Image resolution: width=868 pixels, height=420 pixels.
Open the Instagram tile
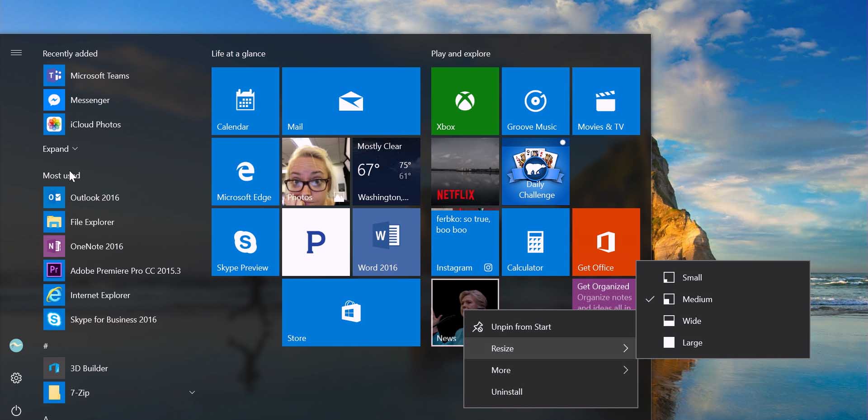pos(465,242)
